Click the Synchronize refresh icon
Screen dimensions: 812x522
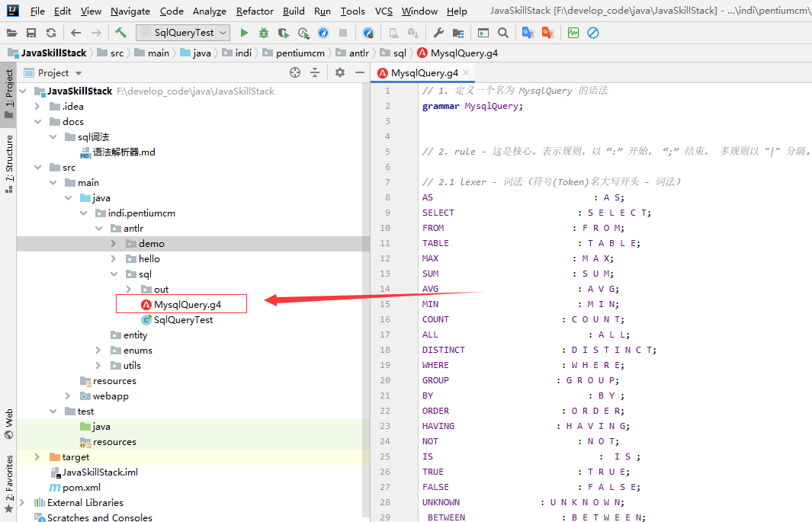point(51,33)
